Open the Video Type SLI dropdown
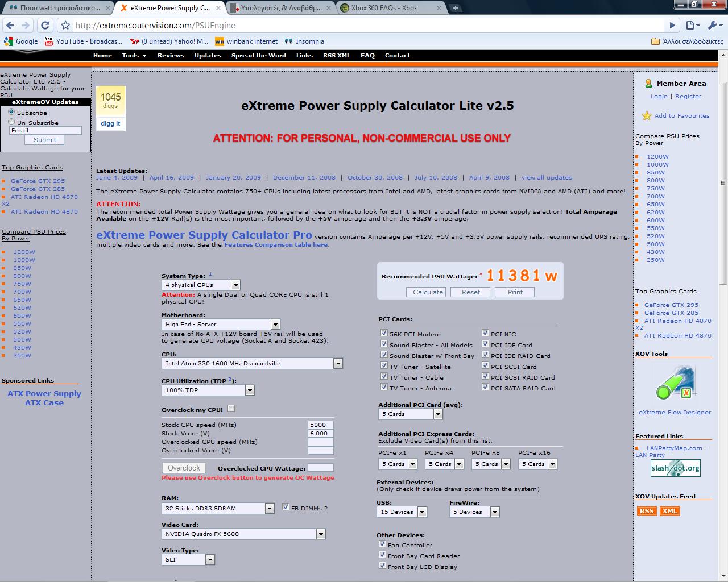Viewport: 728px width, 582px height. coord(188,559)
